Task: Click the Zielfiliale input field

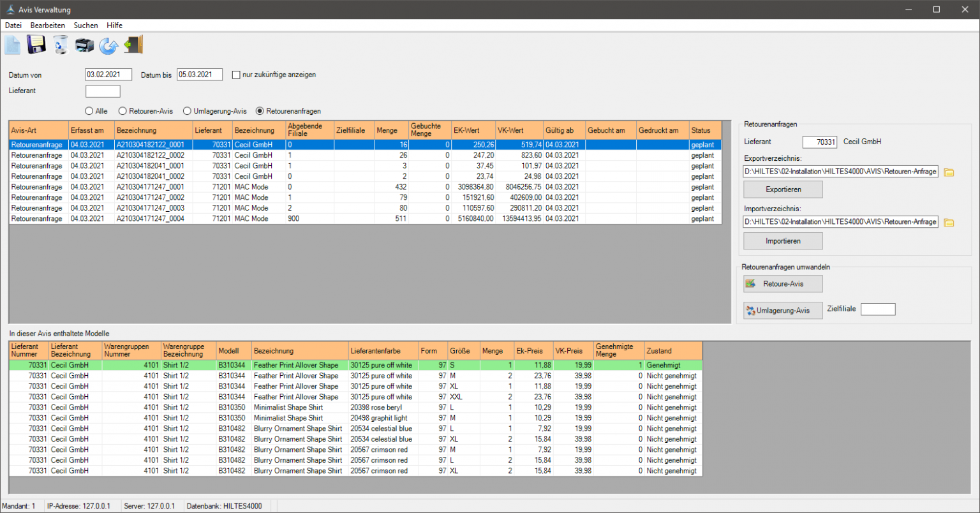Action: point(877,309)
